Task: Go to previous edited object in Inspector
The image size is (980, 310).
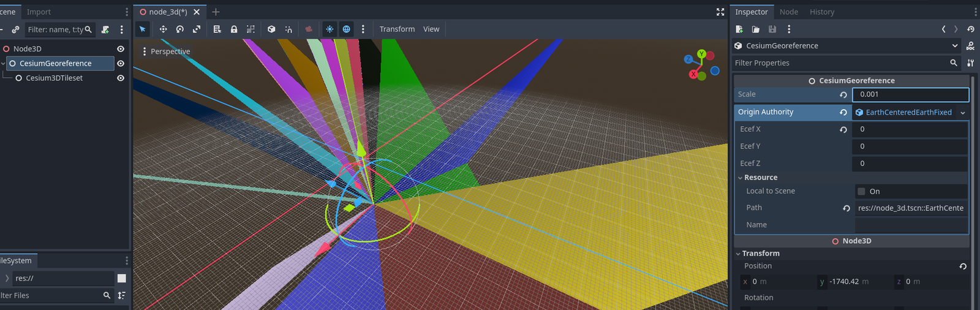Action: pyautogui.click(x=943, y=29)
